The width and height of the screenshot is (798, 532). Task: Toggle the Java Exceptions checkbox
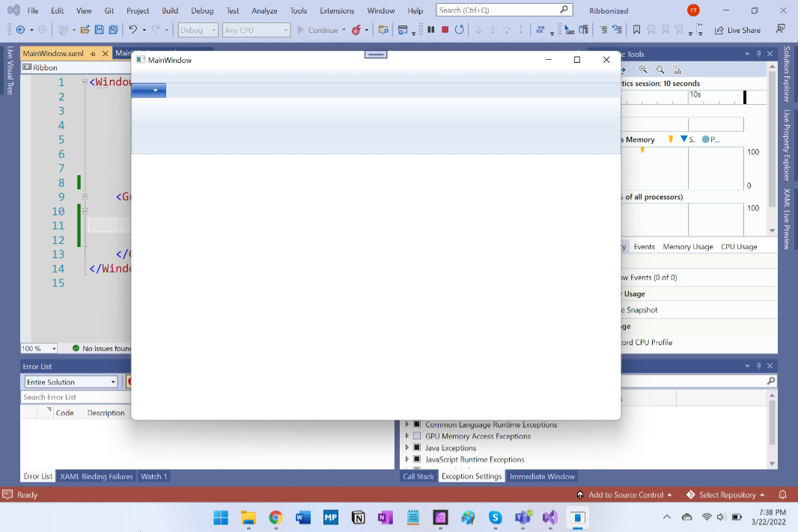point(417,447)
